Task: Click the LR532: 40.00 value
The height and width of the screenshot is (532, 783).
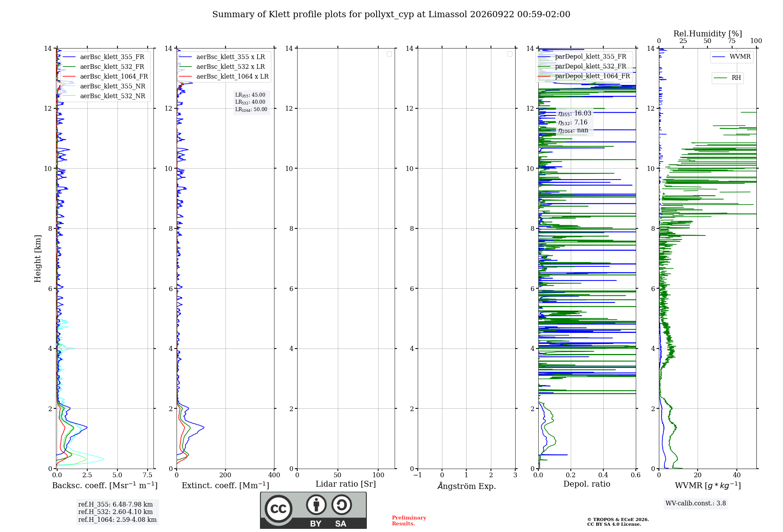Action: pyautogui.click(x=250, y=102)
